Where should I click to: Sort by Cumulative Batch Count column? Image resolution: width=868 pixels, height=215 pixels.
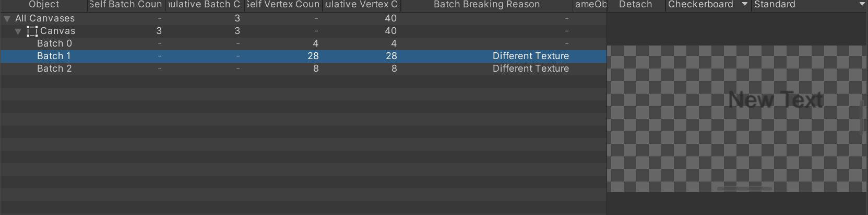tap(205, 5)
